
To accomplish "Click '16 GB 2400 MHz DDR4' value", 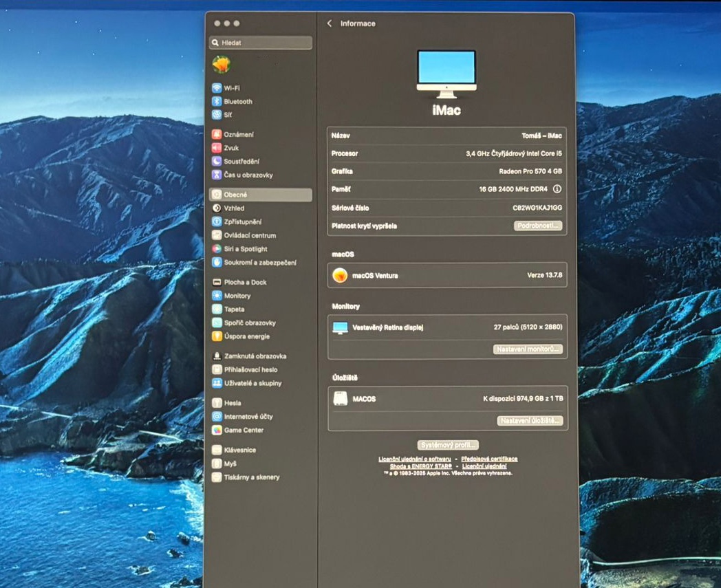I will click(x=513, y=189).
